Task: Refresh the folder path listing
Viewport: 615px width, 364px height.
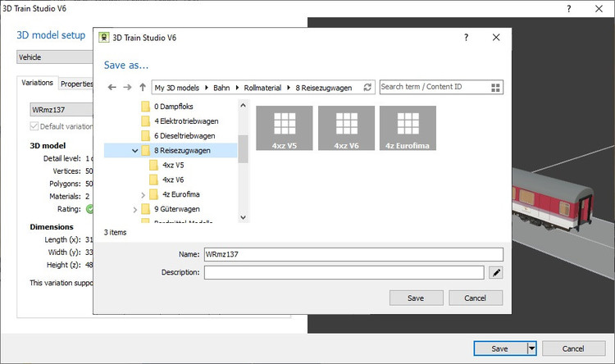Action: (368, 87)
